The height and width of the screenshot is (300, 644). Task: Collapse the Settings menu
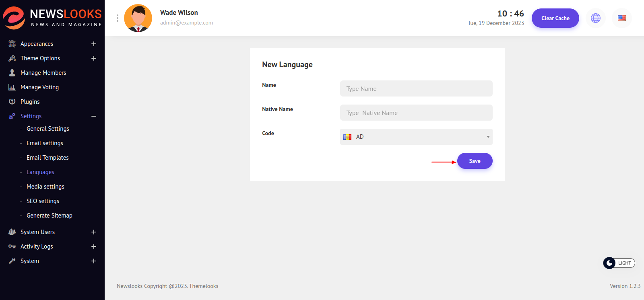coord(93,116)
